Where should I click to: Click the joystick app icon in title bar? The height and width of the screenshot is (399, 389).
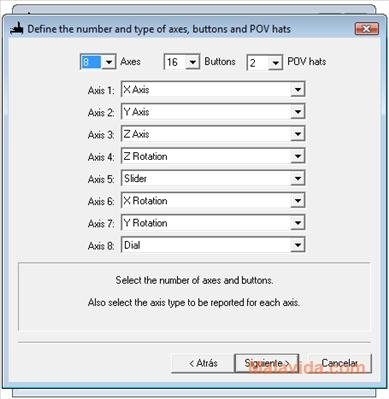pyautogui.click(x=16, y=29)
